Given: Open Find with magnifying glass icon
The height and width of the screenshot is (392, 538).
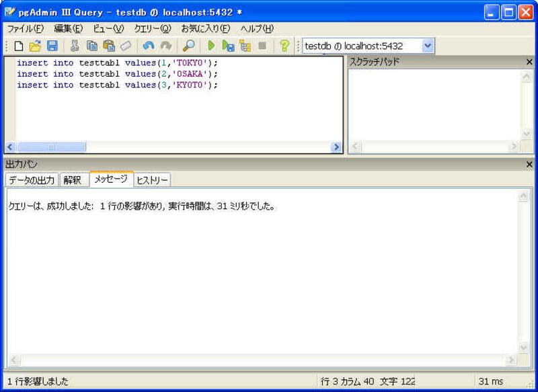Looking at the screenshot, I should [x=188, y=46].
